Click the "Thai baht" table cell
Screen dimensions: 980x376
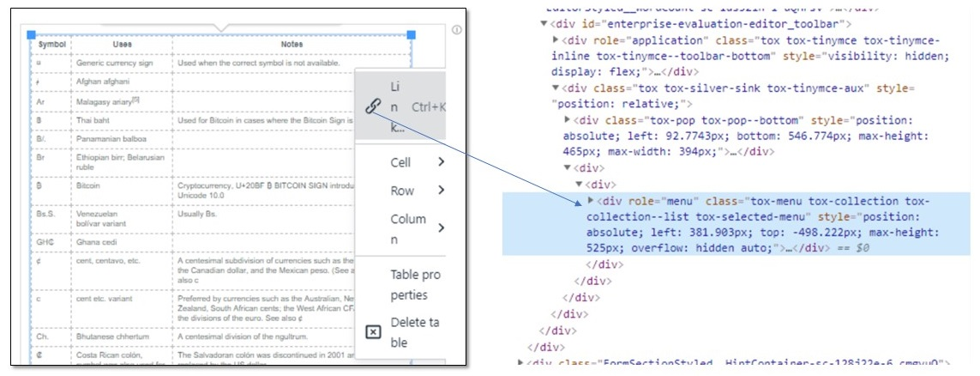click(x=122, y=119)
